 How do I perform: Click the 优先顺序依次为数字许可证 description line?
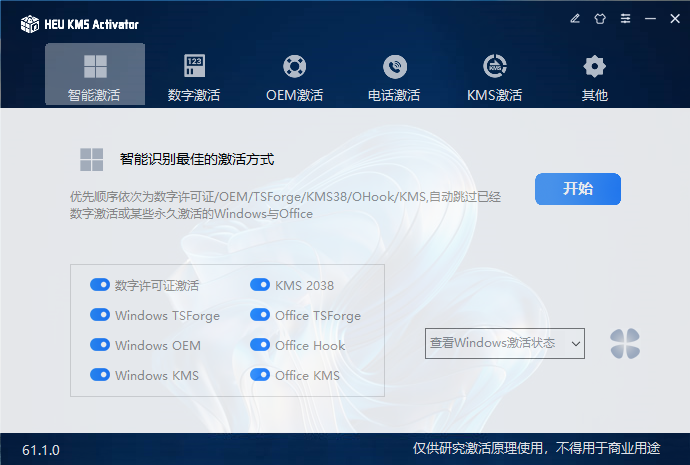tap(285, 197)
